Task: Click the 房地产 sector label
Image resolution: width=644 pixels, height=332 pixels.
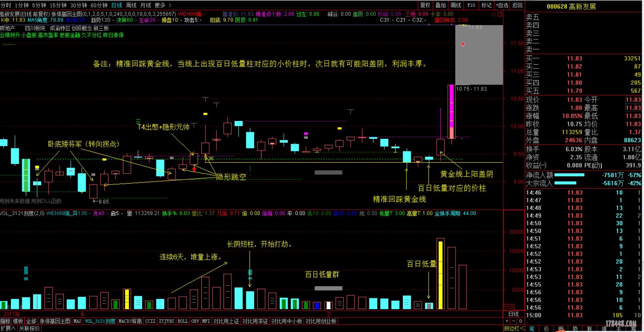Action: point(7,28)
